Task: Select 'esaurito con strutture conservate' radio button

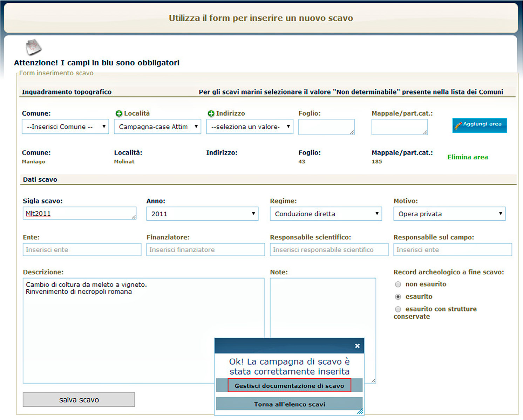Action: pyautogui.click(x=398, y=309)
